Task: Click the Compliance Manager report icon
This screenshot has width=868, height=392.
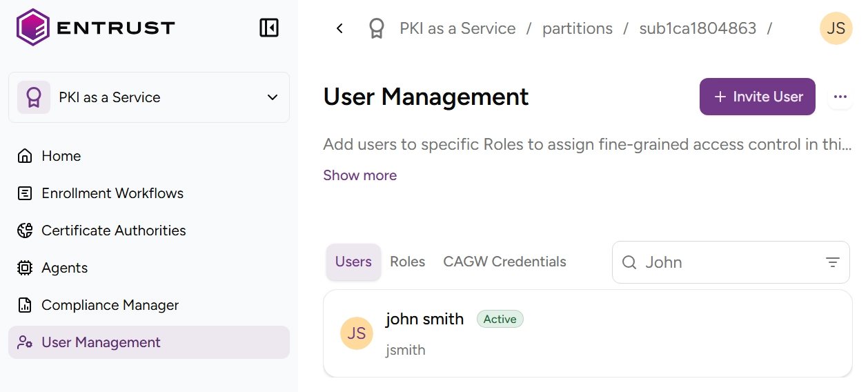Action: (x=25, y=305)
